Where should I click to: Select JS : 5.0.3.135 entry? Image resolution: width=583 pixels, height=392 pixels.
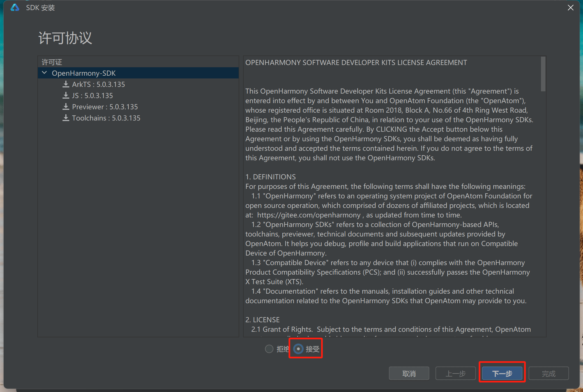(x=92, y=96)
